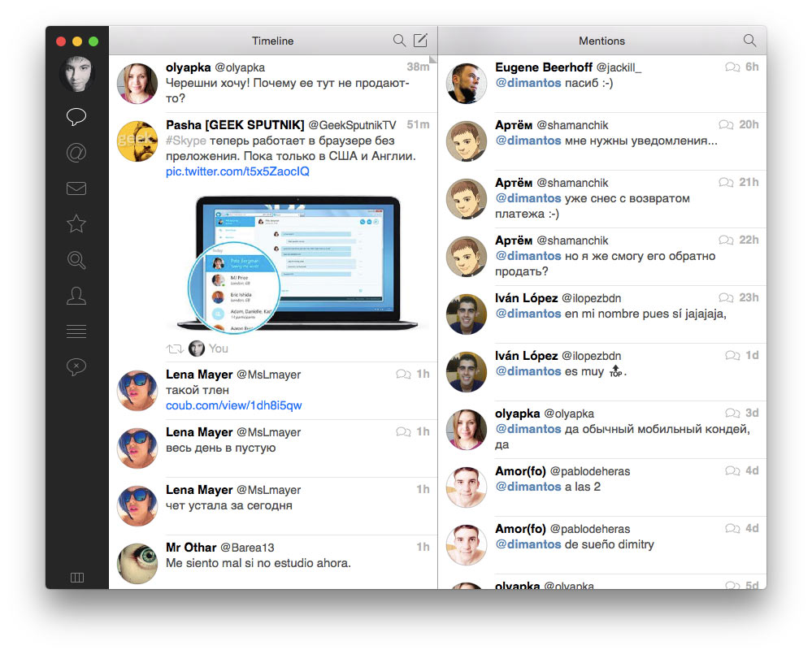Click 'Timeline' column title
The image size is (812, 654).
coord(272,41)
